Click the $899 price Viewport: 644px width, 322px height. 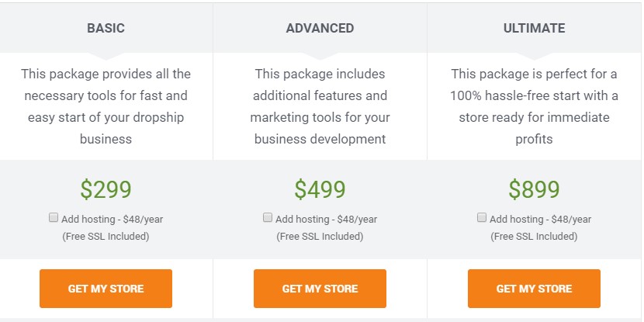[534, 189]
